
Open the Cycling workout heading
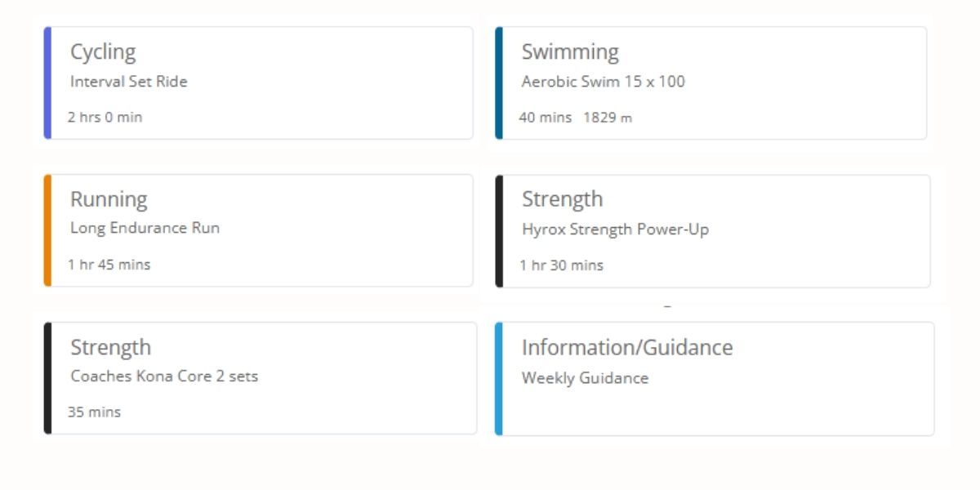(x=103, y=51)
